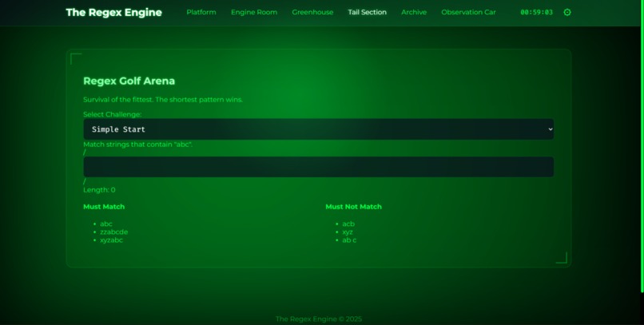The image size is (644, 325).
Task: Open the Select Challenge dropdown
Action: 318,129
